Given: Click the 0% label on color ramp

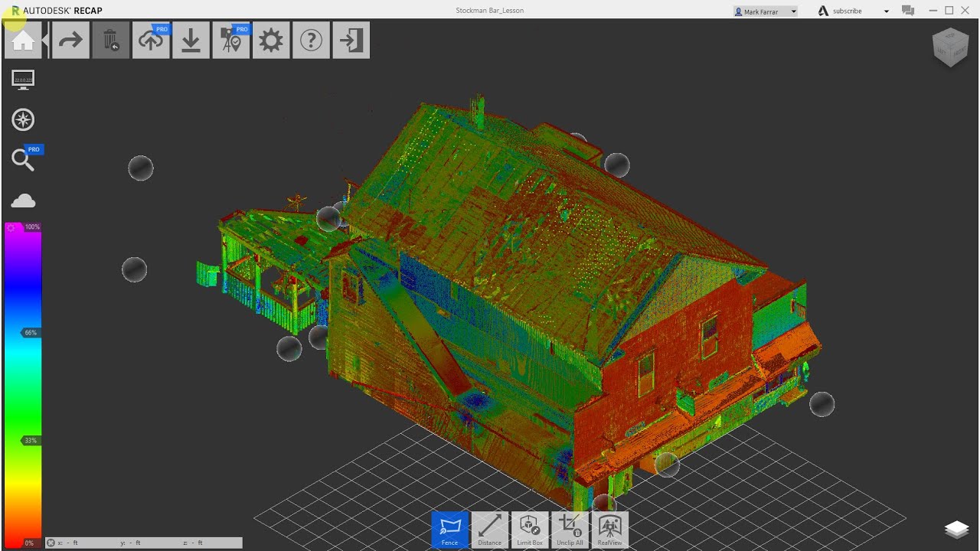Looking at the screenshot, I should [28, 543].
